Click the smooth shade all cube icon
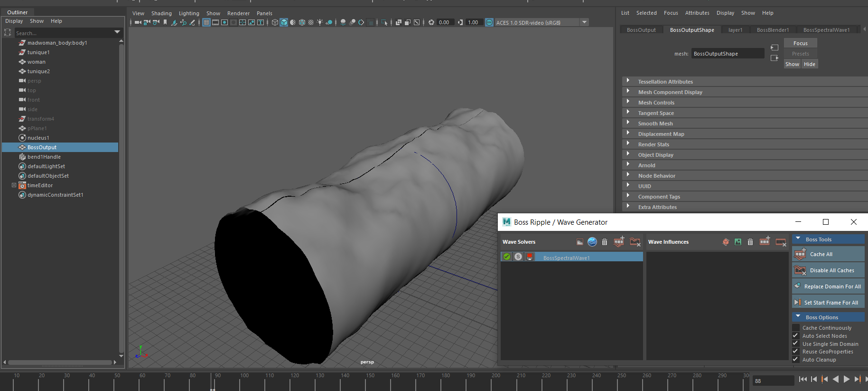 pyautogui.click(x=284, y=22)
